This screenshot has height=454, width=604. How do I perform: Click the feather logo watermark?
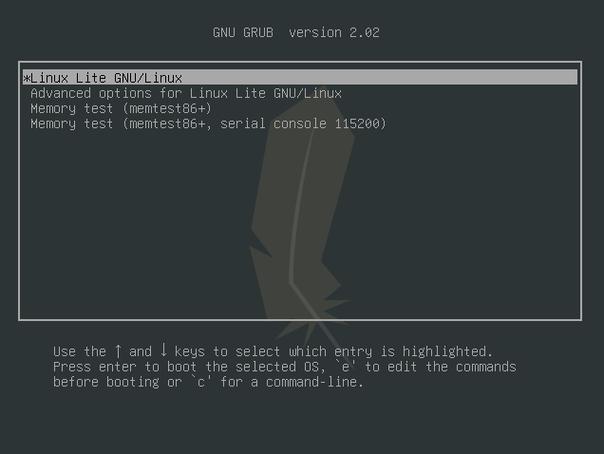click(x=300, y=216)
